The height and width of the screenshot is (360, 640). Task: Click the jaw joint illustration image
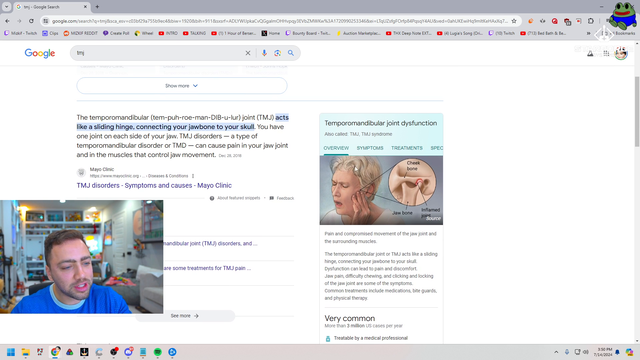(381, 190)
